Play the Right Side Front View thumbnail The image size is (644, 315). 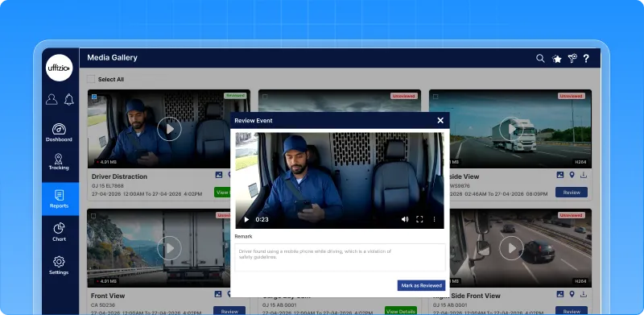511,248
